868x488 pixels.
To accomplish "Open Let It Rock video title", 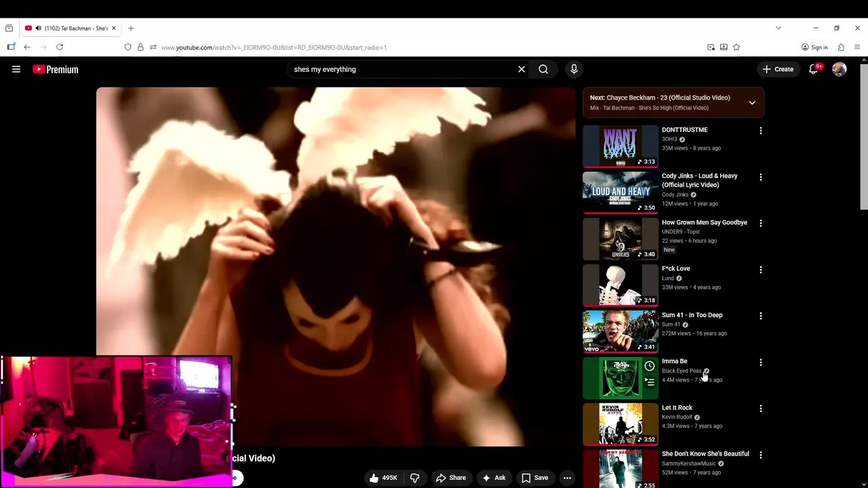I will [677, 408].
